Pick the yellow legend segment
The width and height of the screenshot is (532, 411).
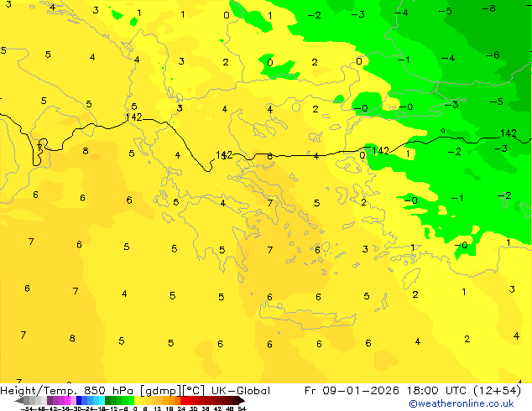pos(138,400)
